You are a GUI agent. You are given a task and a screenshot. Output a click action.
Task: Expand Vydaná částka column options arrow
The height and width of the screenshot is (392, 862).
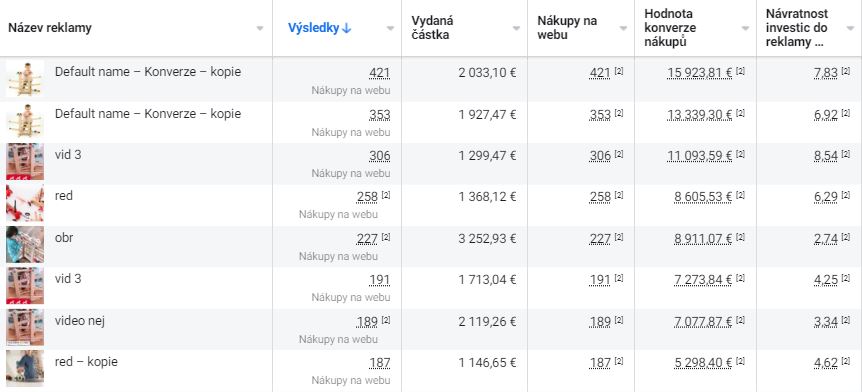coord(516,29)
